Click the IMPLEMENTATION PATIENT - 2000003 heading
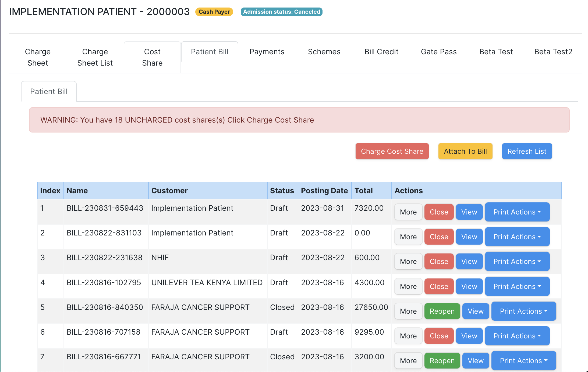Image resolution: width=588 pixels, height=372 pixels. tap(100, 12)
